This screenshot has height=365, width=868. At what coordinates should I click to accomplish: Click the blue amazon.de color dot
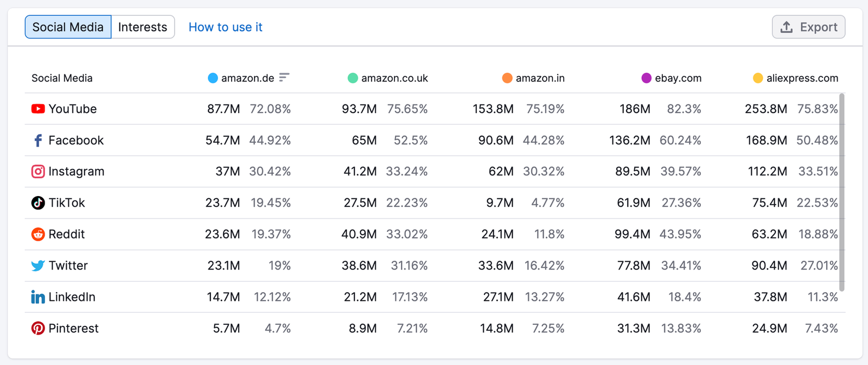[213, 78]
